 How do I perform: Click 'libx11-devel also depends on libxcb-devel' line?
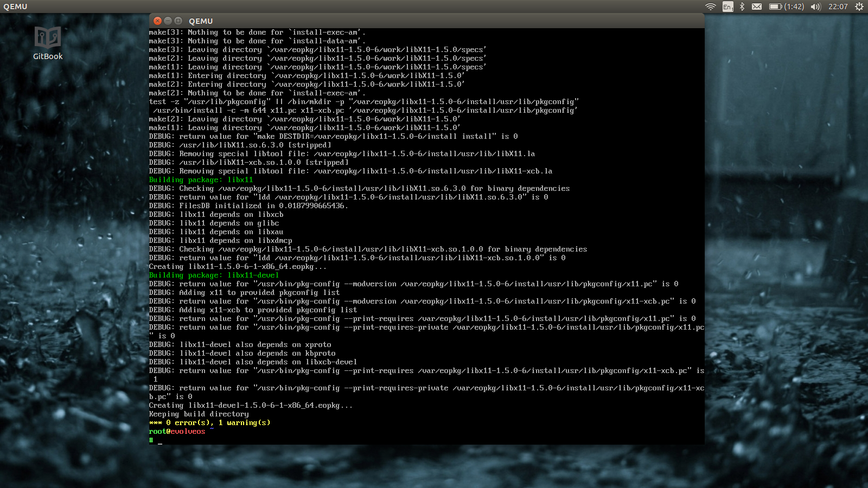[253, 362]
